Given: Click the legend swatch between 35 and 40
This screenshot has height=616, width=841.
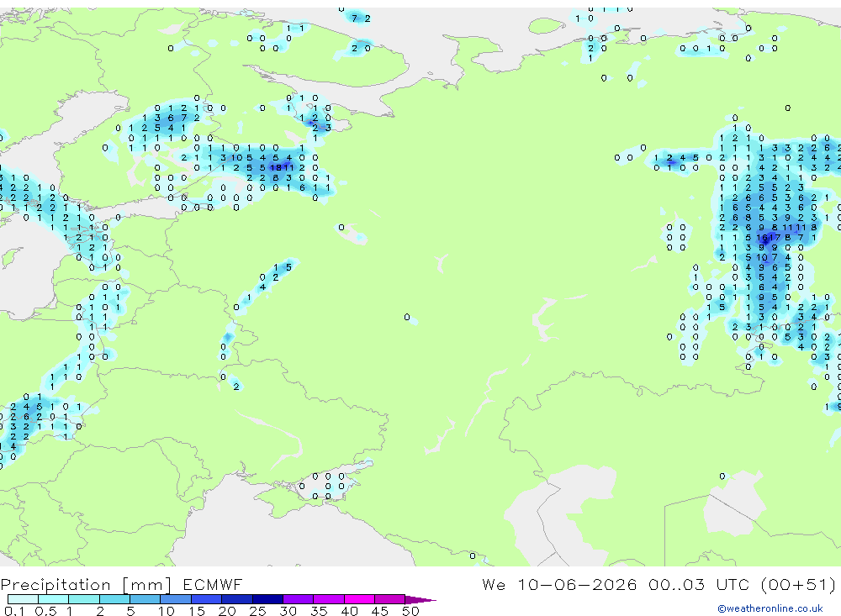Looking at the screenshot, I should point(329,599).
